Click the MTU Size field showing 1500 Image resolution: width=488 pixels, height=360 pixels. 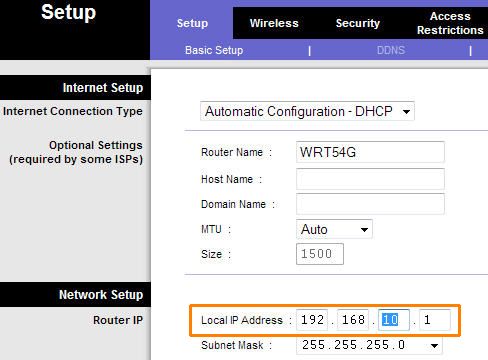[320, 254]
